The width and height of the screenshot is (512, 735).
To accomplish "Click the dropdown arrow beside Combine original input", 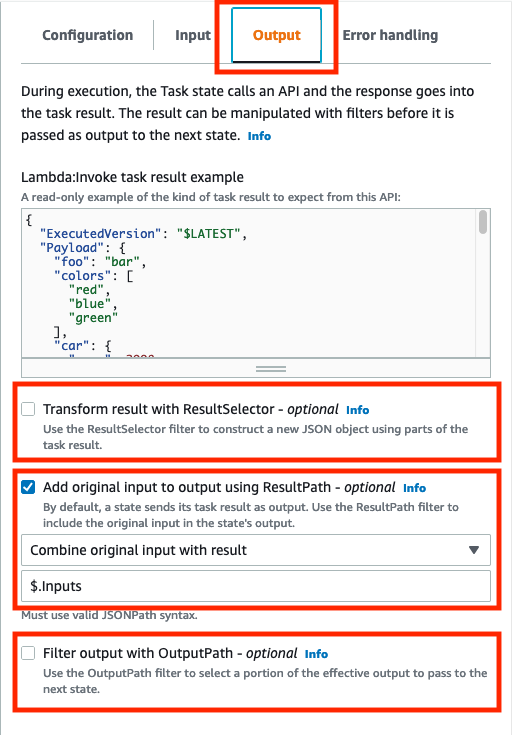I will point(474,550).
